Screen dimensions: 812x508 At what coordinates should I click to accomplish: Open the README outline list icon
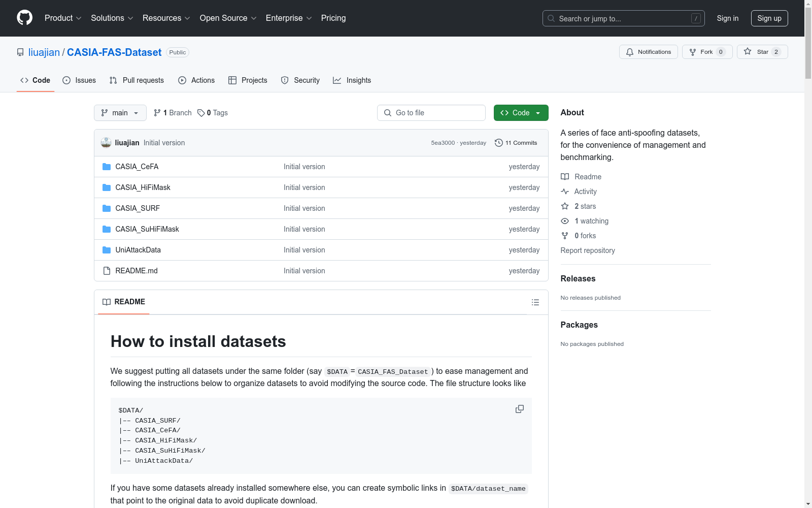[535, 302]
